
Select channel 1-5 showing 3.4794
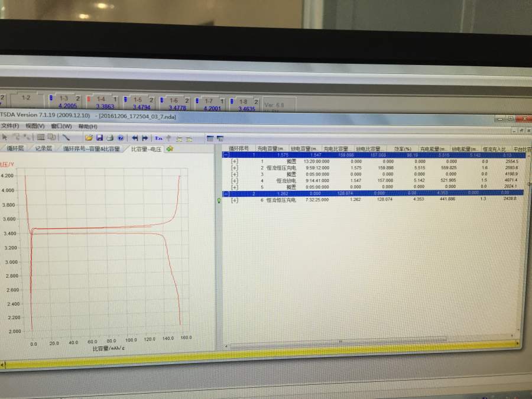tap(139, 103)
